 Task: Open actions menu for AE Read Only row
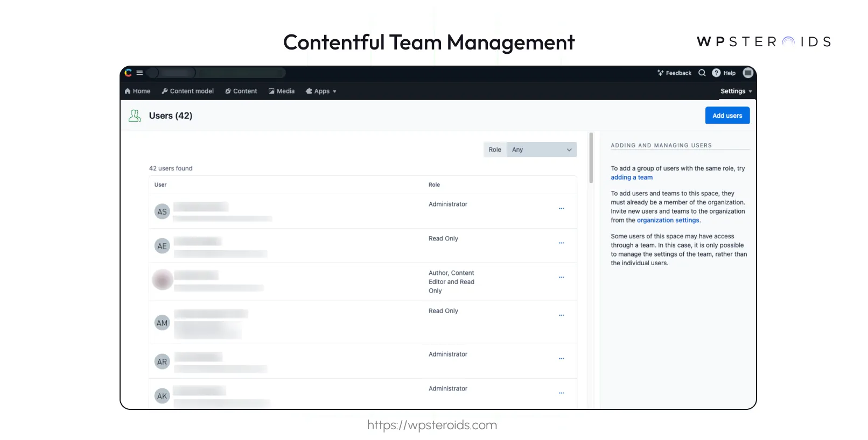pos(561,243)
